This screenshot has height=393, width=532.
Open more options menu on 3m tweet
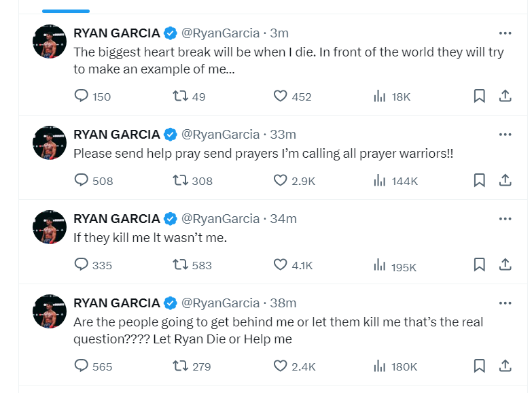[504, 32]
